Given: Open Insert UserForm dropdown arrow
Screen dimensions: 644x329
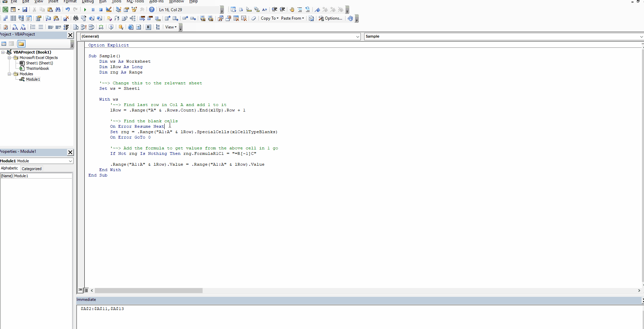Looking at the screenshot, I should [19, 9].
